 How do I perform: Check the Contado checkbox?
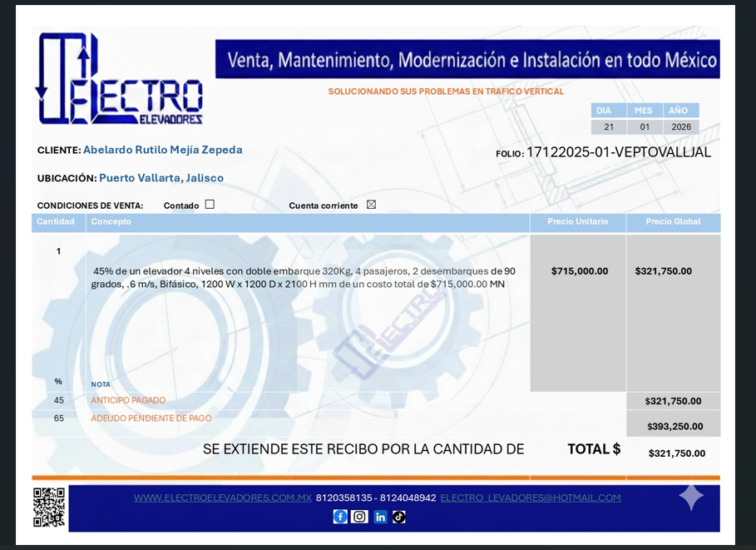click(x=210, y=205)
